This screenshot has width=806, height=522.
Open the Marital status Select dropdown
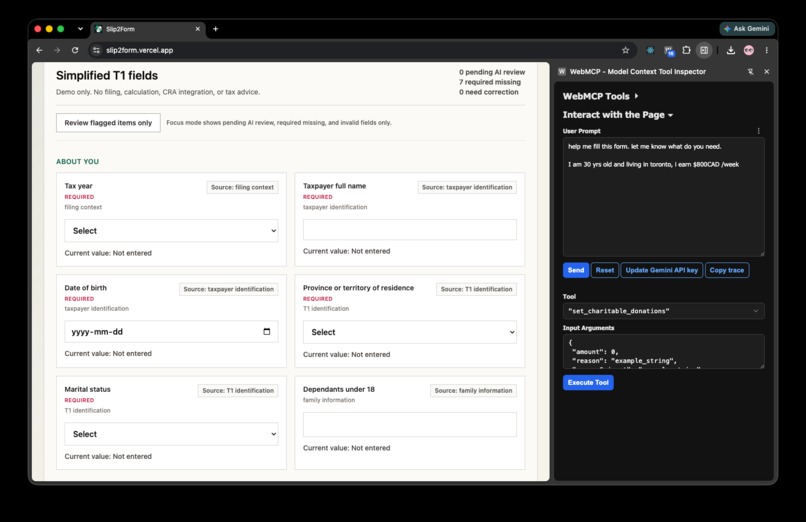click(171, 434)
